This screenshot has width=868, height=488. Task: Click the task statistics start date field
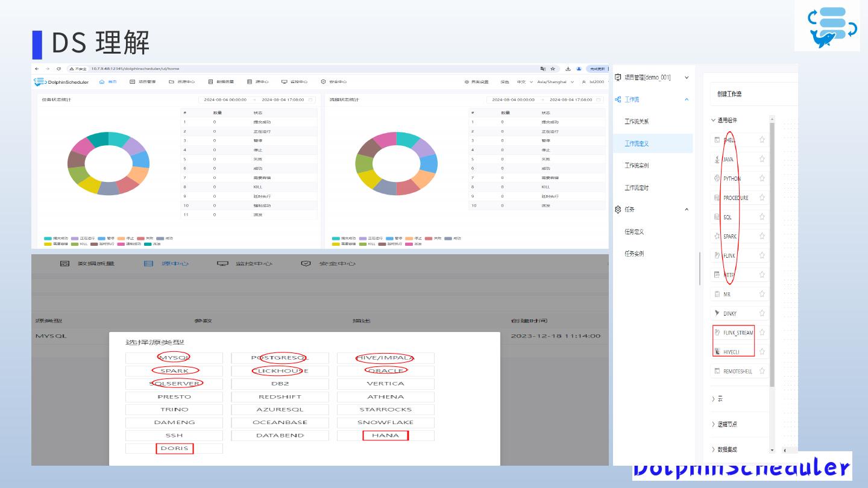click(225, 99)
